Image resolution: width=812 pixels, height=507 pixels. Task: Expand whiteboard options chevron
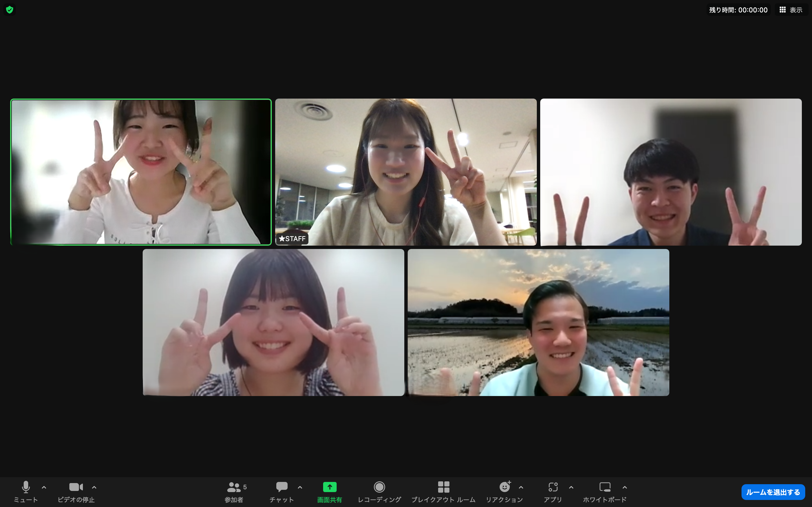coord(625,487)
